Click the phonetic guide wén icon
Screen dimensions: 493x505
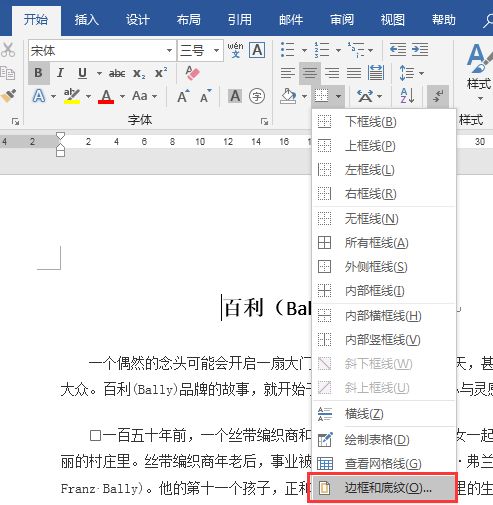point(235,50)
